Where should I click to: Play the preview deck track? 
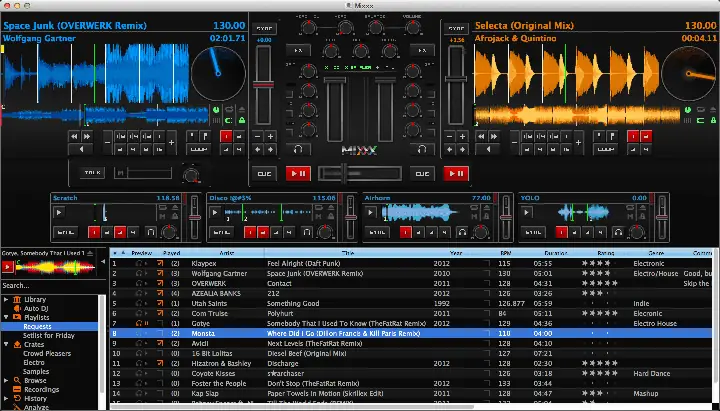tap(7, 267)
